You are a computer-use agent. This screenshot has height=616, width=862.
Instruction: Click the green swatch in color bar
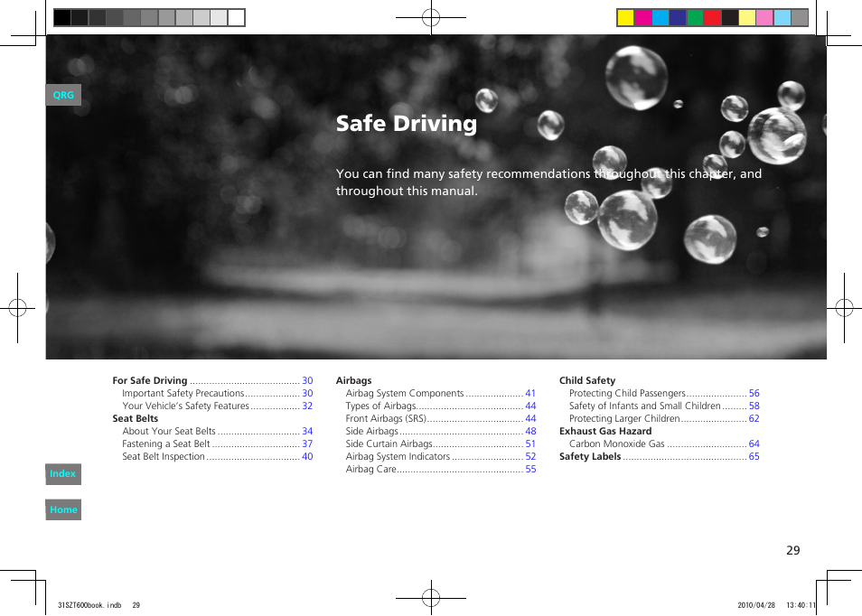(695, 17)
